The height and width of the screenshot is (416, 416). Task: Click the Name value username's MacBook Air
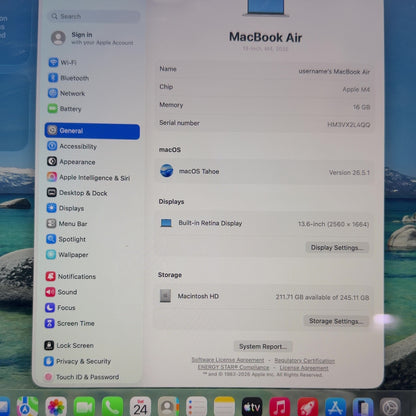[334, 71]
